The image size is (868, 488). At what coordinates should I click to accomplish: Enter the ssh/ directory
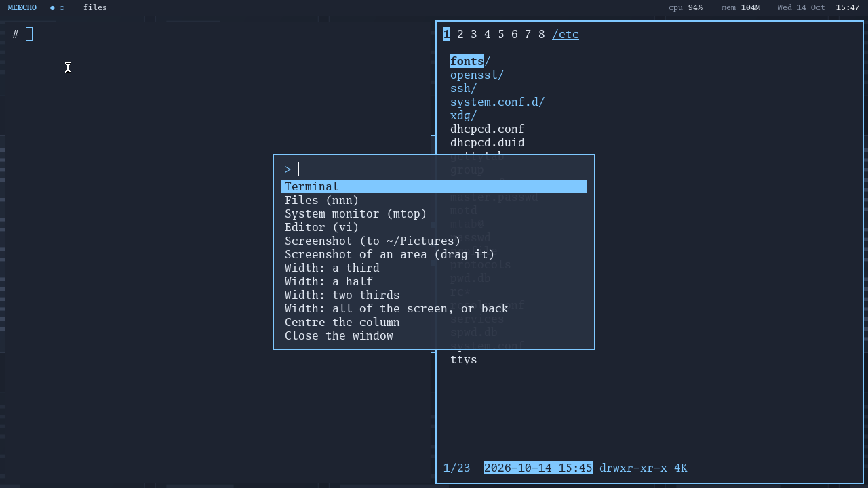point(464,89)
